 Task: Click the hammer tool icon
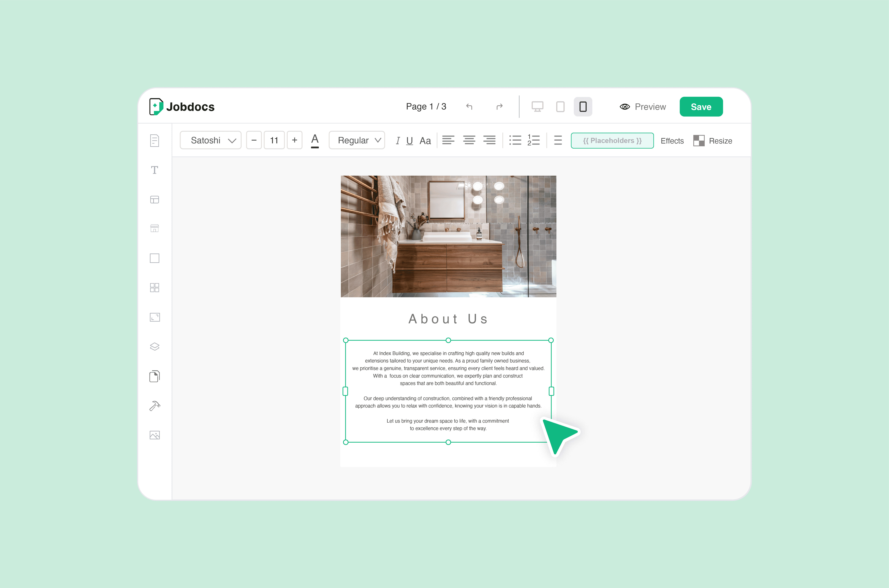coord(155,406)
